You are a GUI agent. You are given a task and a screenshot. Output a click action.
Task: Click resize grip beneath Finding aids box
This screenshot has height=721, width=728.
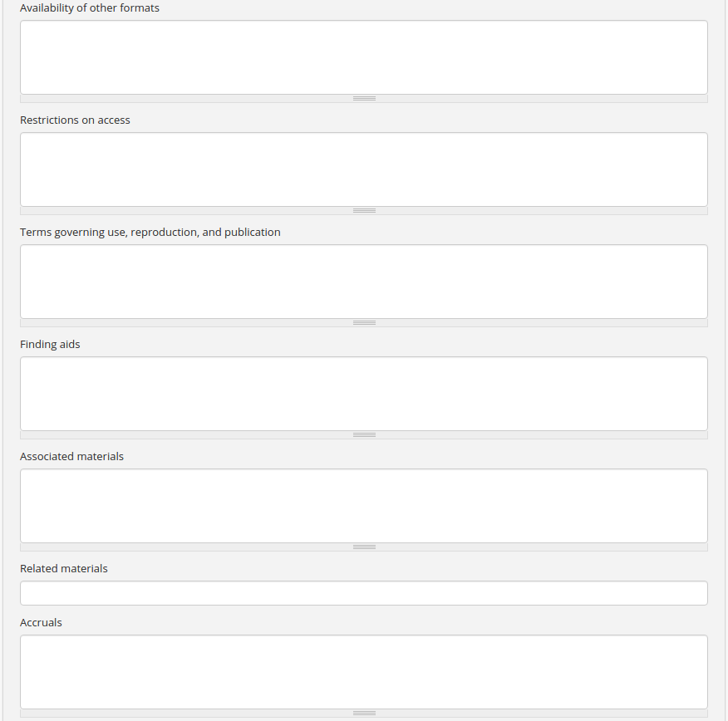[364, 435]
